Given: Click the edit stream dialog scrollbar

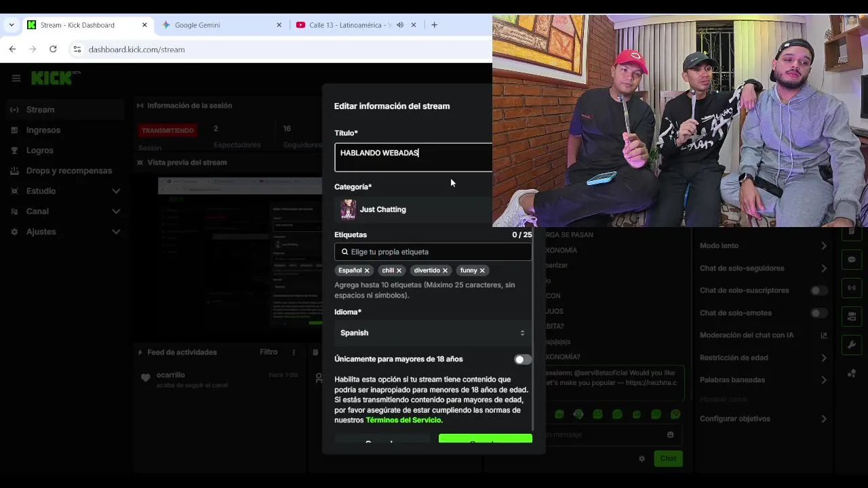Looking at the screenshot, I should (534, 329).
